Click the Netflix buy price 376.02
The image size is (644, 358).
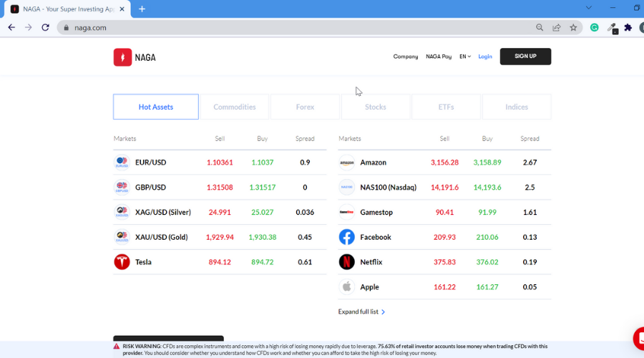tap(487, 262)
